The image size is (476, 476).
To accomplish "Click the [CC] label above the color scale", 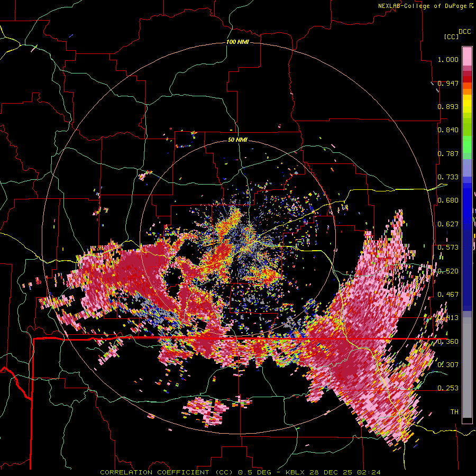I will pyautogui.click(x=451, y=36).
